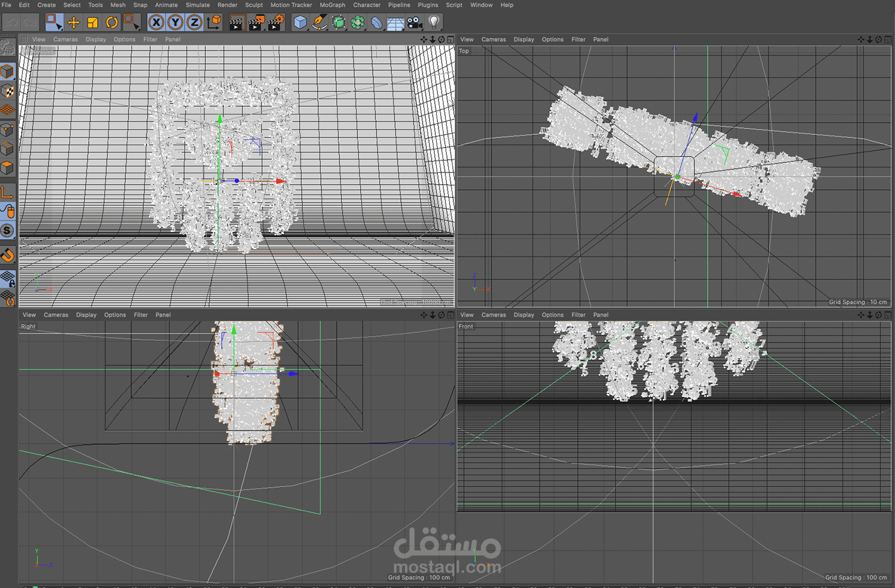Viewport: 895px width, 588px height.
Task: Select the Scale tool
Action: 93,23
